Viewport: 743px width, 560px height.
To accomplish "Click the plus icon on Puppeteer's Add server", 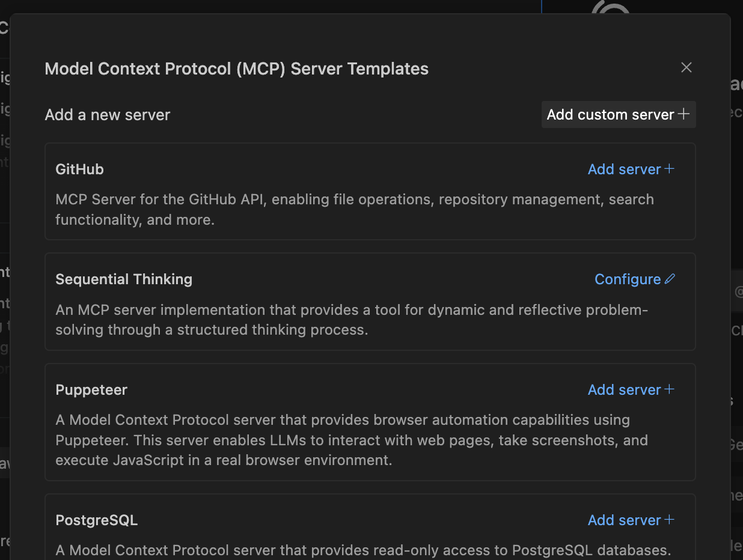I will [x=669, y=389].
